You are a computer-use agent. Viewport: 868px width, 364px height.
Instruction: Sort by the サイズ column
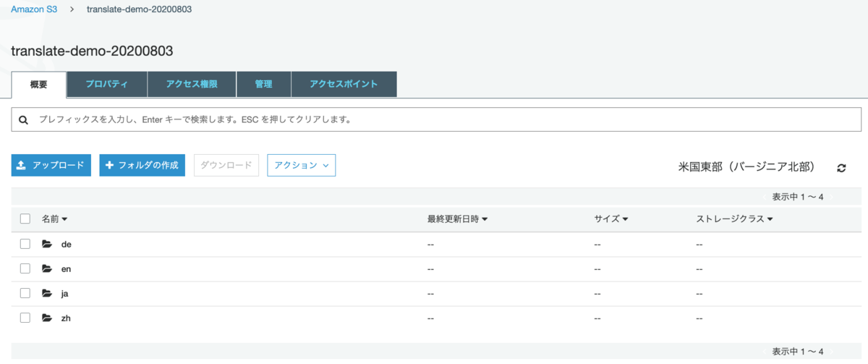tap(610, 219)
